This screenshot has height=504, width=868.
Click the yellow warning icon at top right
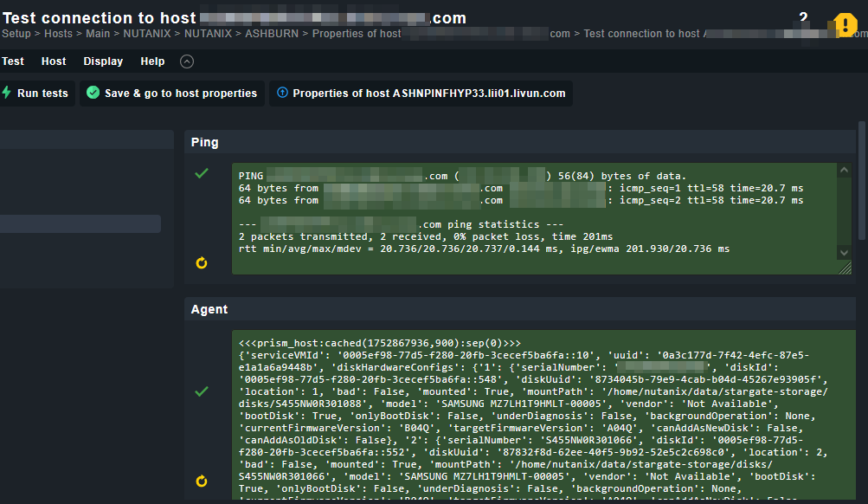(x=845, y=25)
